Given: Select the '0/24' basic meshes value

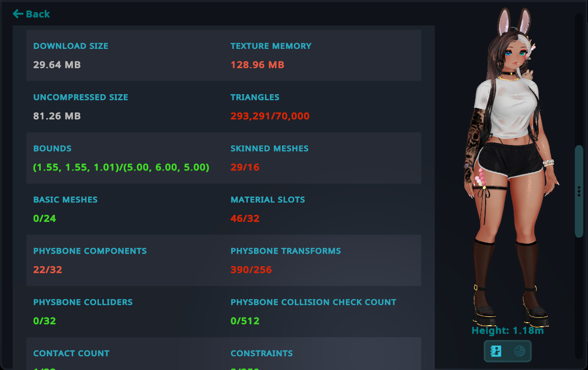Looking at the screenshot, I should click(x=45, y=218).
